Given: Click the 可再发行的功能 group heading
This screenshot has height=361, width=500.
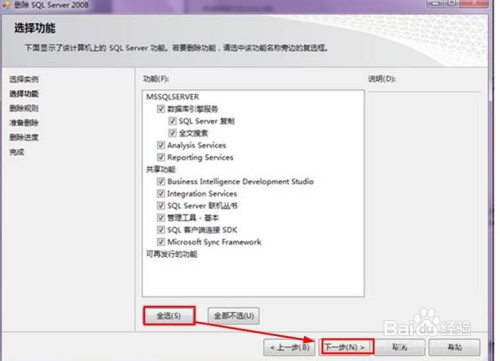Looking at the screenshot, I should pos(172,254).
